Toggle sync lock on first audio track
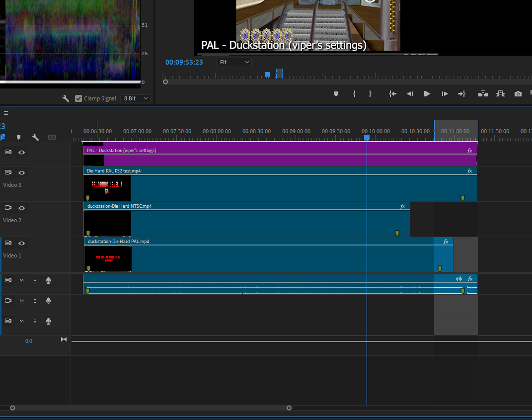The width and height of the screenshot is (532, 420). pos(8,280)
